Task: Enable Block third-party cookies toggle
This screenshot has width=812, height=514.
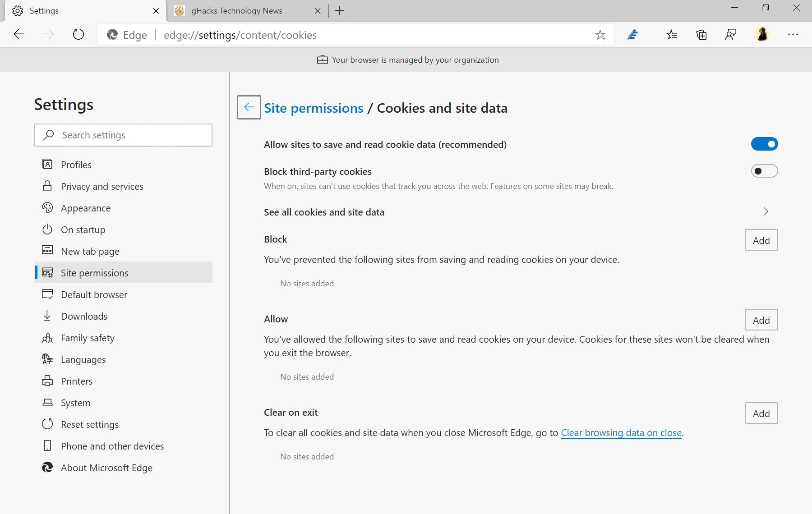Action: tap(764, 171)
